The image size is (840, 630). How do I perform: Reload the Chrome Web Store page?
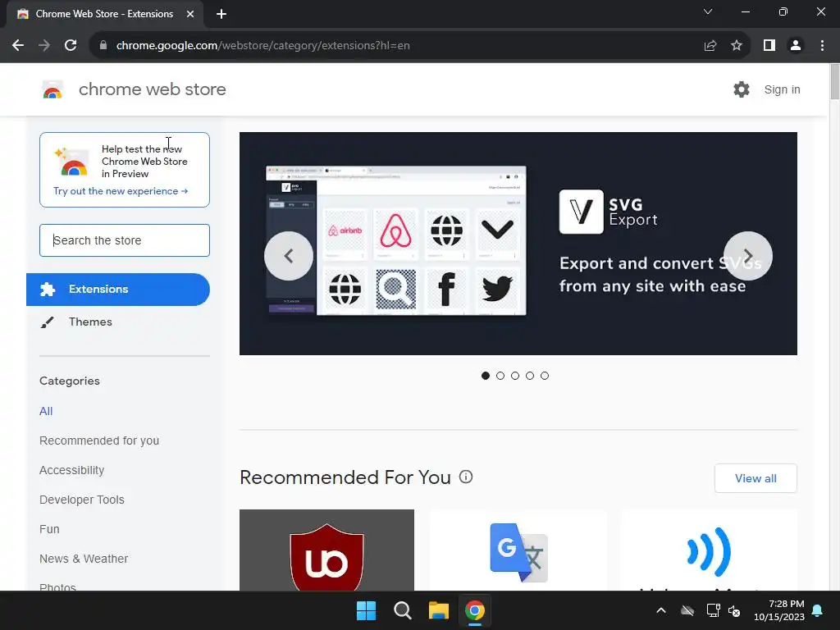tap(71, 46)
